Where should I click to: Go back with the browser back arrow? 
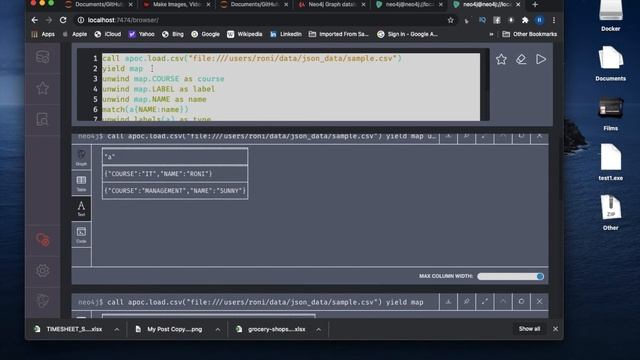pos(35,20)
